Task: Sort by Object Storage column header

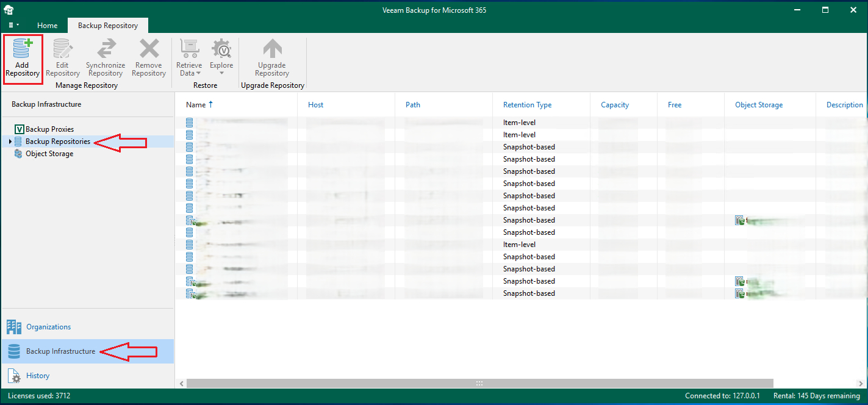Action: pos(770,105)
